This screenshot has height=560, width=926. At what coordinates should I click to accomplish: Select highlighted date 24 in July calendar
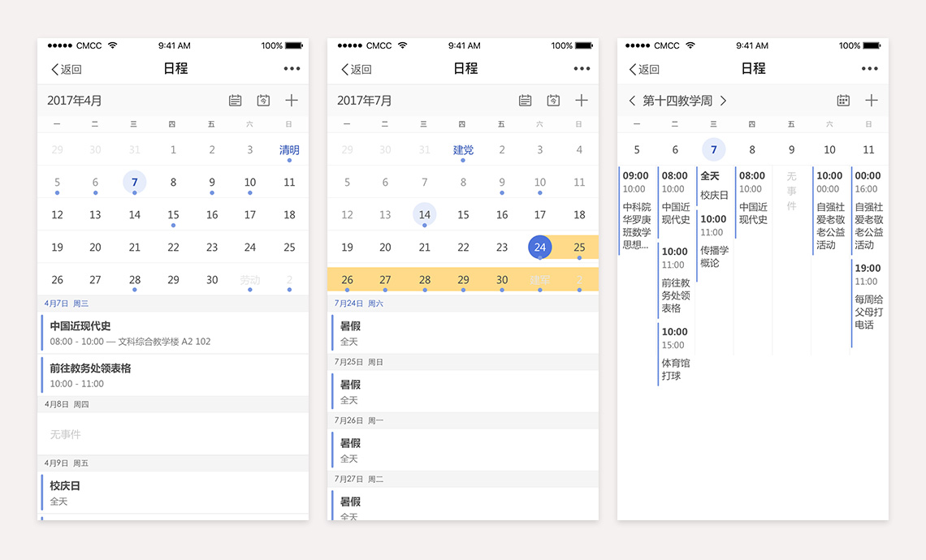click(x=540, y=248)
